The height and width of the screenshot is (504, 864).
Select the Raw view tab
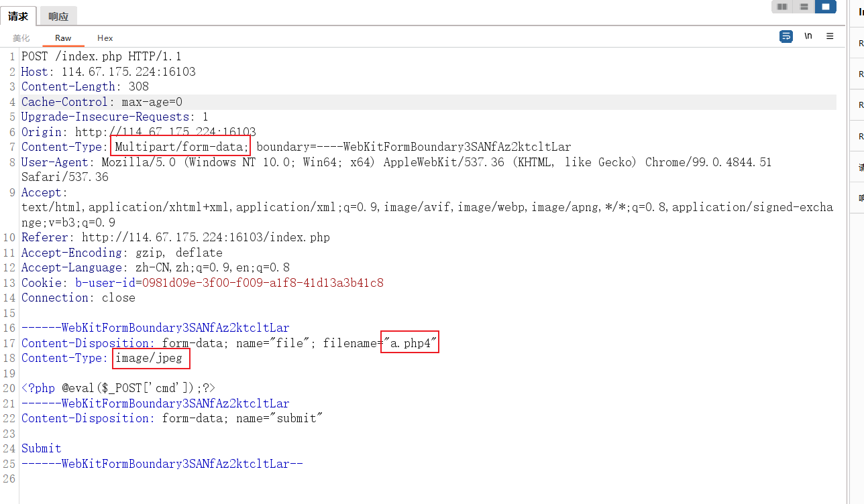point(63,38)
